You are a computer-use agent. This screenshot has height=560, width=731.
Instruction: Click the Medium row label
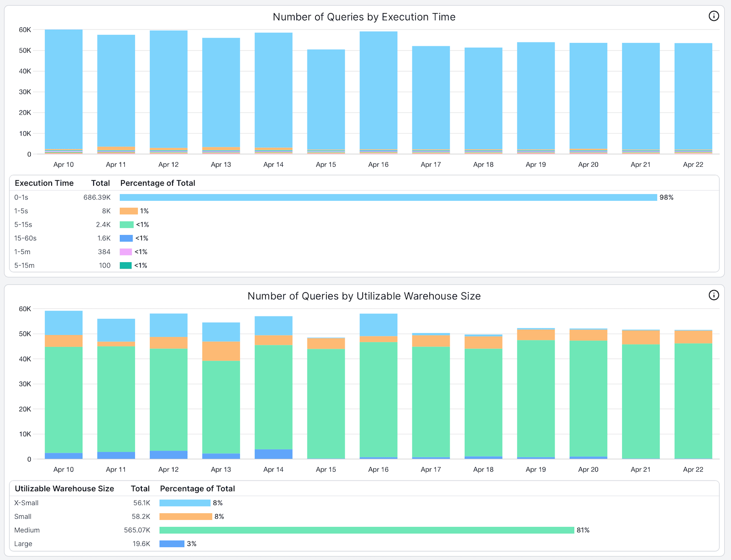point(27,530)
